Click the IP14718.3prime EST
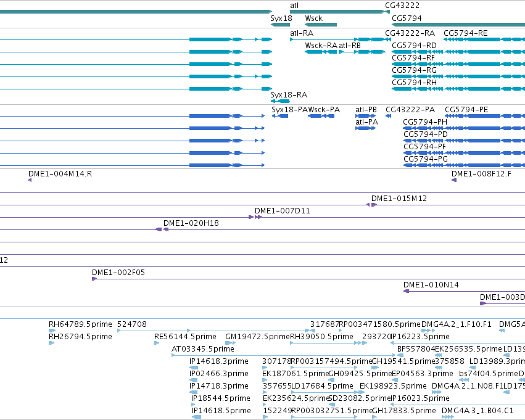 (x=193, y=392)
